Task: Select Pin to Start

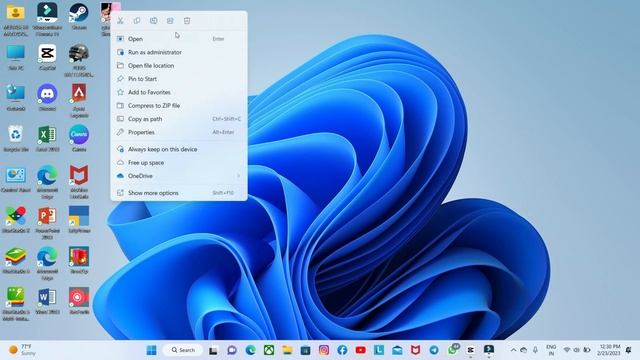Action: click(x=179, y=79)
